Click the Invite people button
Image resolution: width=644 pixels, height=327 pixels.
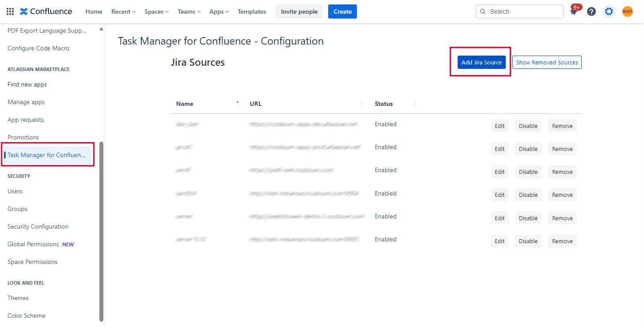coord(299,11)
